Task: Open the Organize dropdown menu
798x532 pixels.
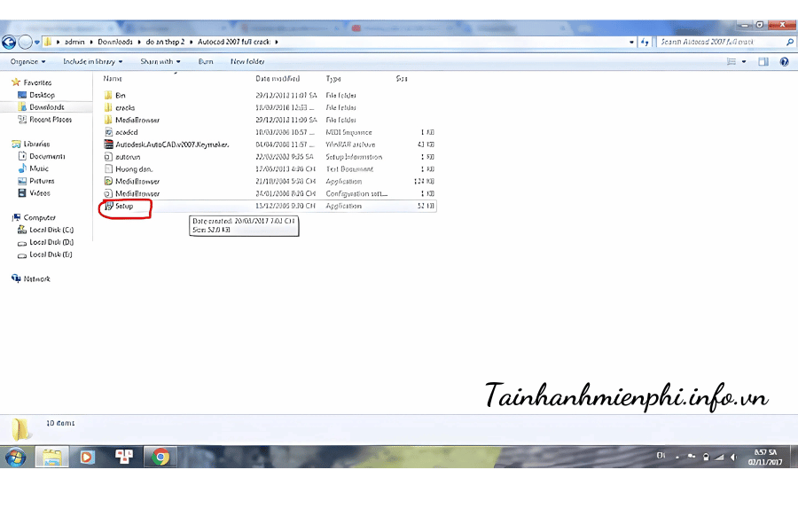Action: [x=26, y=61]
